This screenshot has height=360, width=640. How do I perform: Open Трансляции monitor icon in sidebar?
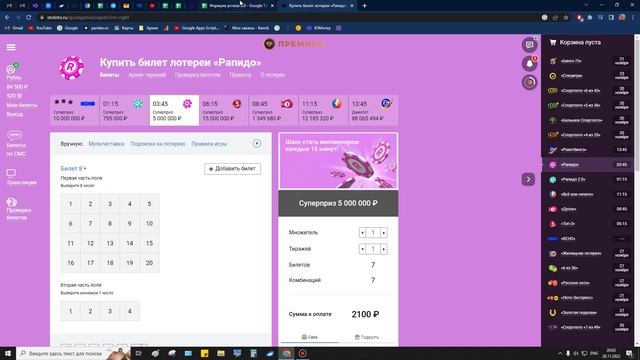click(x=11, y=173)
